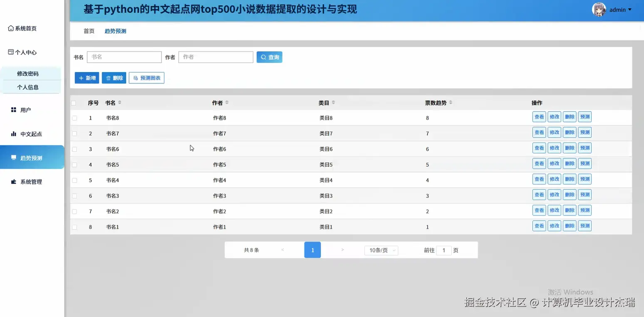Check the row for 书名1

[74, 227]
